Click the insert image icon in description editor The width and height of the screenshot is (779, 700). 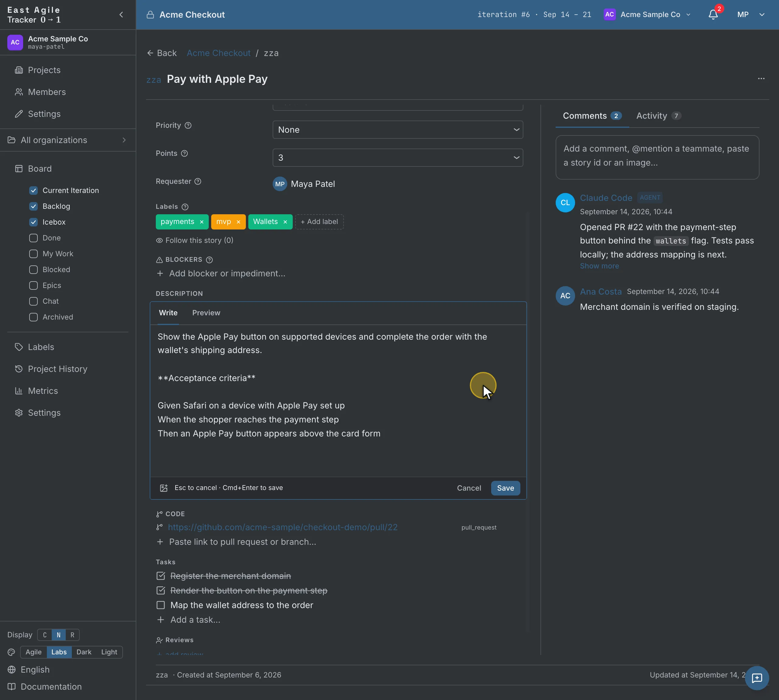[x=164, y=488]
